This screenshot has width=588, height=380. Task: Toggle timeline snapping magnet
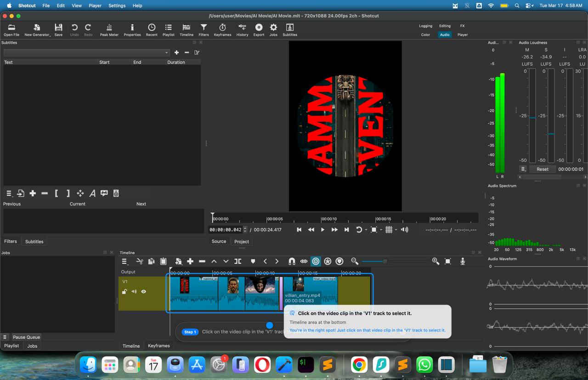292,261
